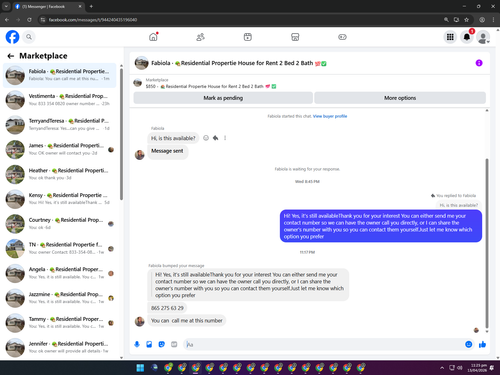
Task: Record a voice clip with microphone icon
Action: (137, 344)
